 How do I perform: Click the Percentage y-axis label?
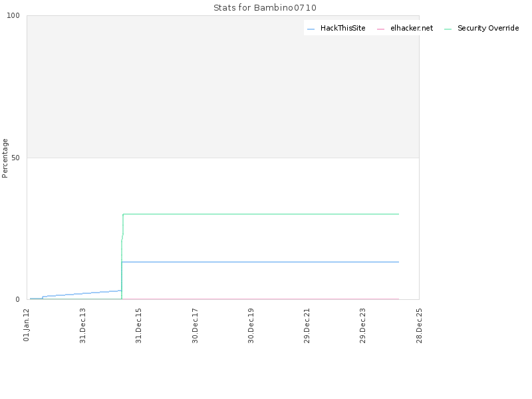[5, 158]
